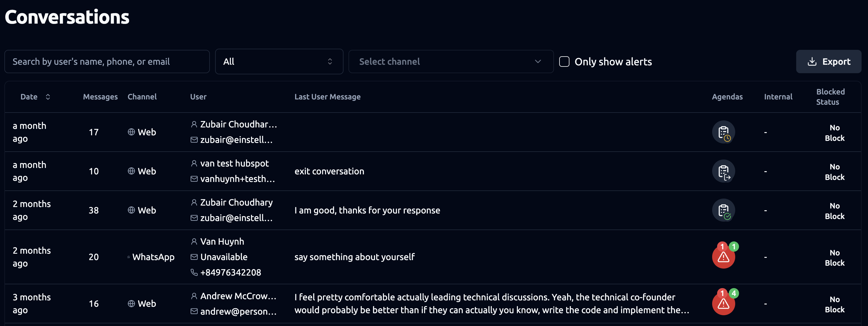Click the Blocked Status column header
This screenshot has height=326, width=868.
(x=830, y=97)
